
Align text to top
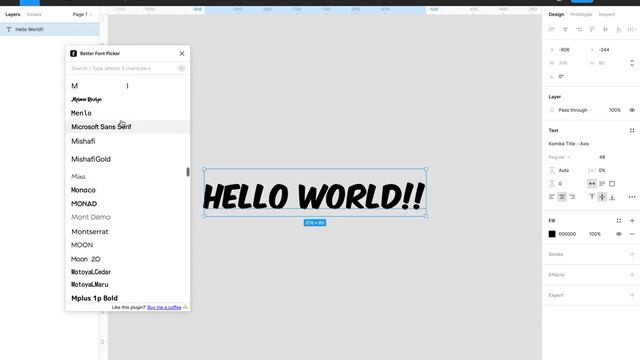(x=592, y=197)
